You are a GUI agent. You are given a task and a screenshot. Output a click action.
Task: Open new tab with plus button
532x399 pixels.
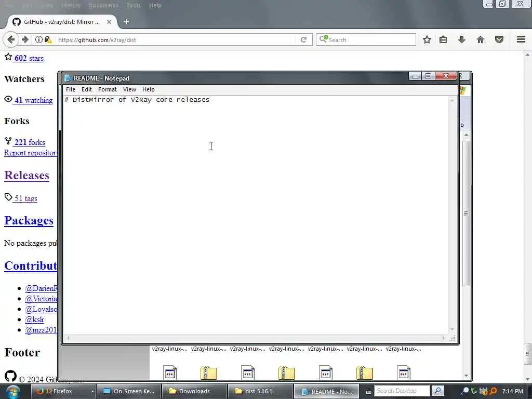[x=126, y=22]
